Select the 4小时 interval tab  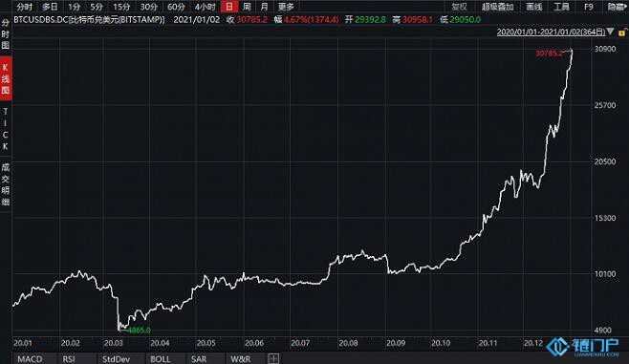pos(206,7)
